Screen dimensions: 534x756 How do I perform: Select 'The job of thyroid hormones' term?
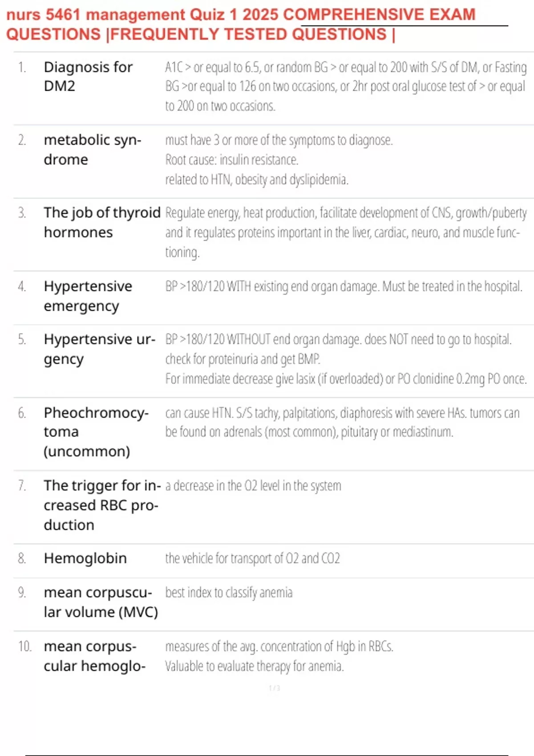(102, 222)
